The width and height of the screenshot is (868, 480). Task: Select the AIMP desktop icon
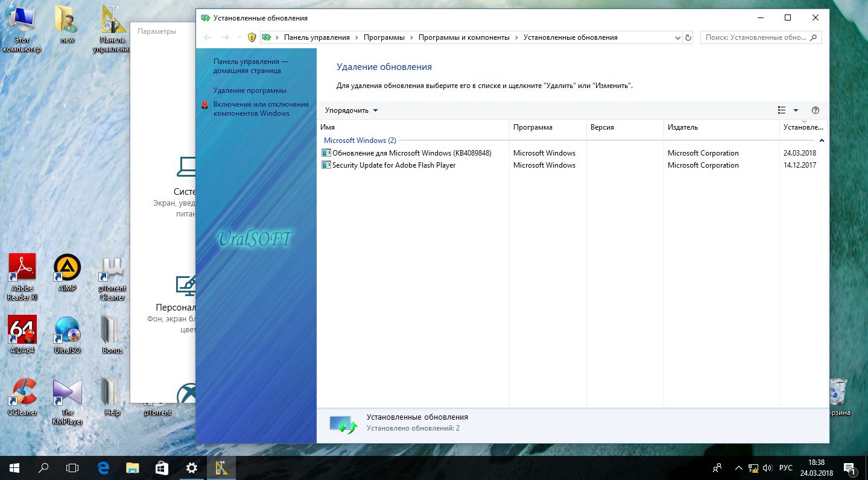(67, 273)
